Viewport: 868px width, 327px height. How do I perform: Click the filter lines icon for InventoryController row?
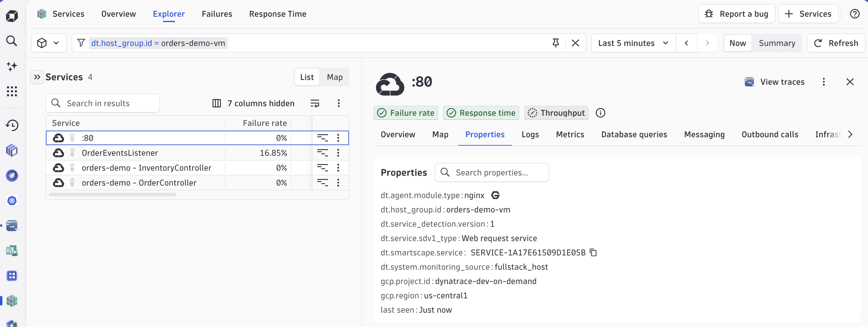click(322, 167)
